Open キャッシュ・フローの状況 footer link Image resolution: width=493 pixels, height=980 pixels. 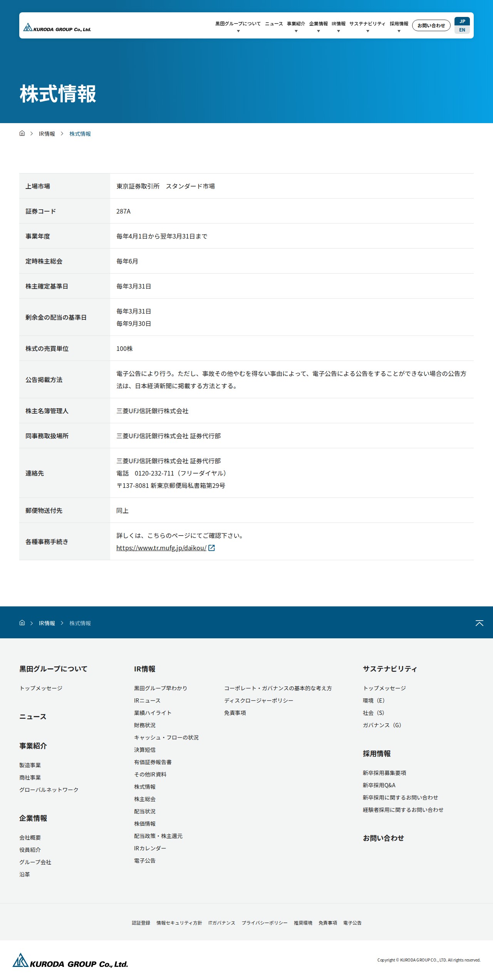[166, 738]
